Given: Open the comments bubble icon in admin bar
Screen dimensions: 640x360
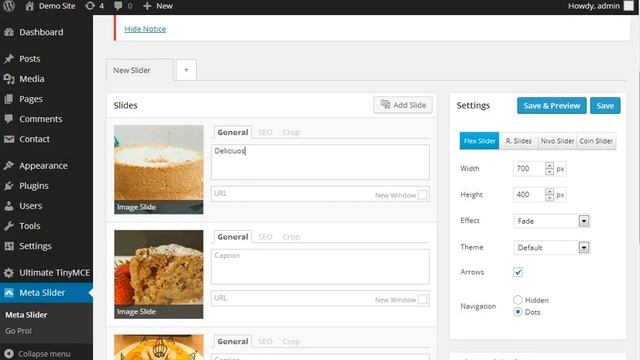Looking at the screenshot, I should (x=118, y=6).
